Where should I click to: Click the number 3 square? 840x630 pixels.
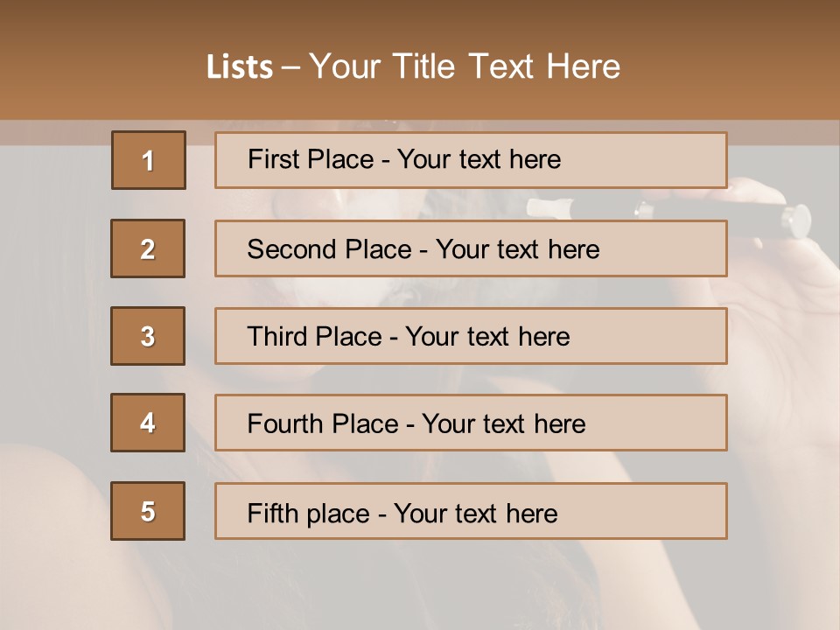[148, 336]
